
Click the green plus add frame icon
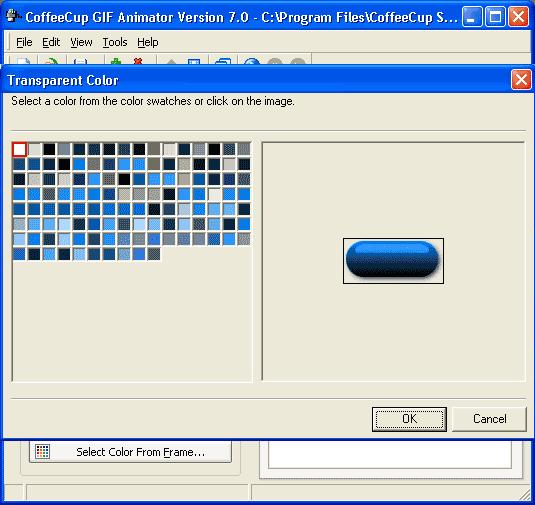click(x=116, y=61)
